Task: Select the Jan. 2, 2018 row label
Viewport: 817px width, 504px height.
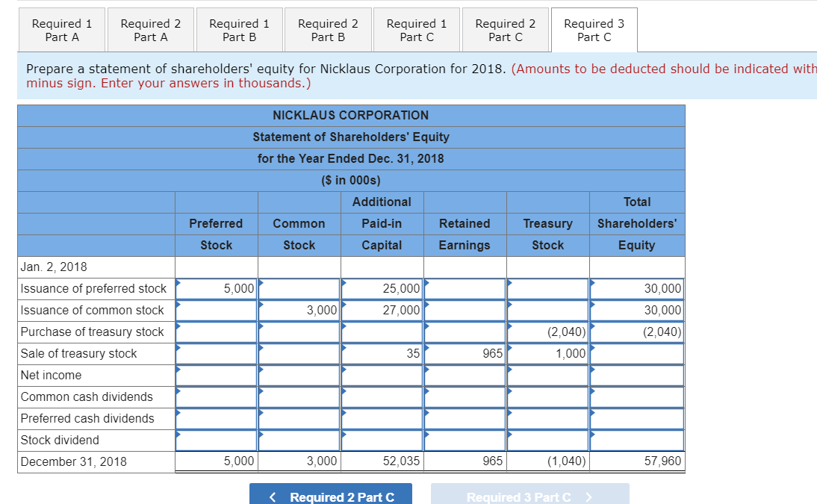Action: (x=54, y=267)
